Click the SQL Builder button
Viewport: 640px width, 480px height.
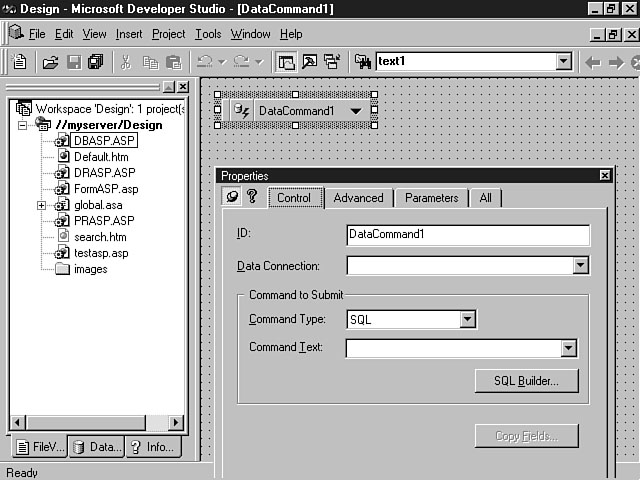point(526,380)
